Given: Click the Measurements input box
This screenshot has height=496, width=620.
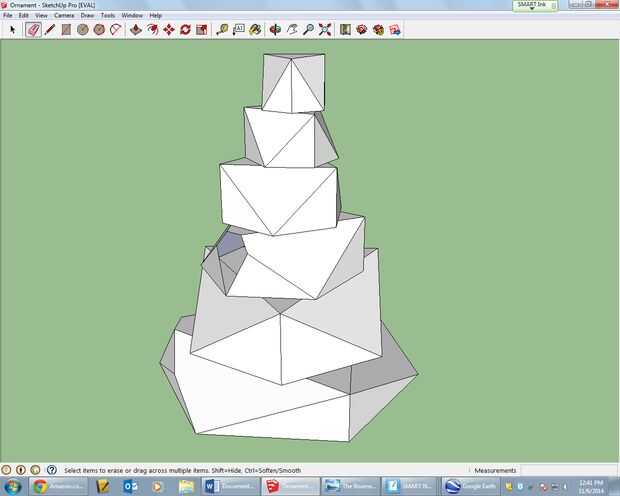Looking at the screenshot, I should [569, 470].
